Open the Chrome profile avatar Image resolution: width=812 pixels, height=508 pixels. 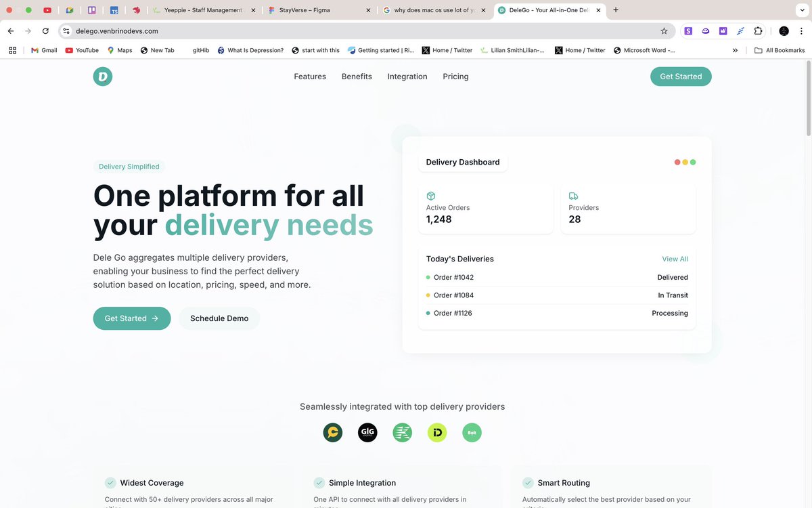[x=784, y=31]
